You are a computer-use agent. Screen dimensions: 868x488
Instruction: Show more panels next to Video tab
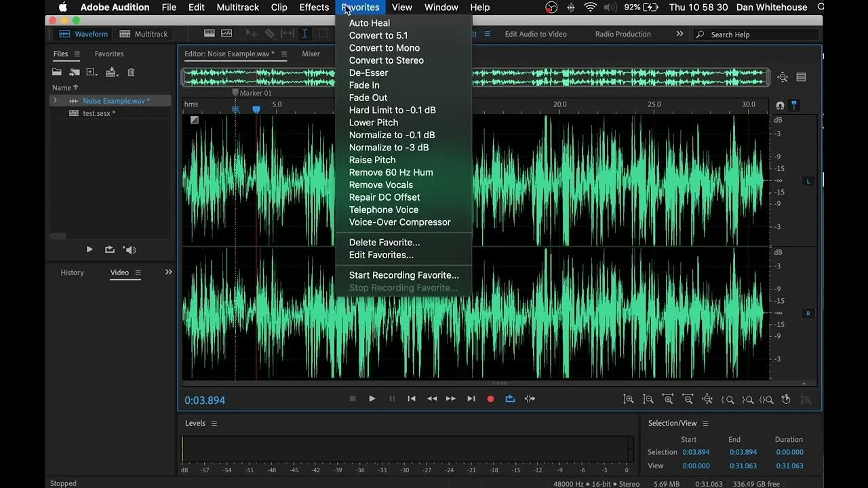click(168, 272)
